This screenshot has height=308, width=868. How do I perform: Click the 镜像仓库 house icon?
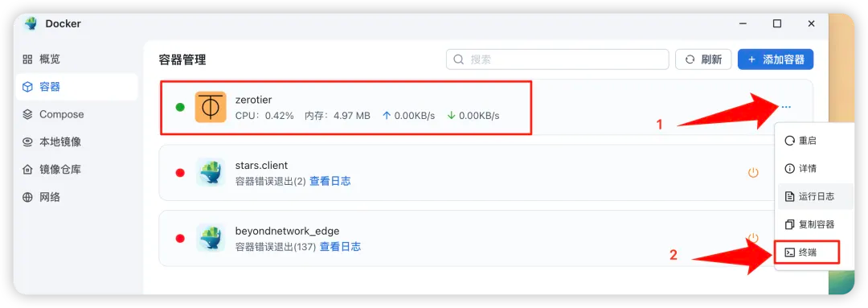click(27, 170)
